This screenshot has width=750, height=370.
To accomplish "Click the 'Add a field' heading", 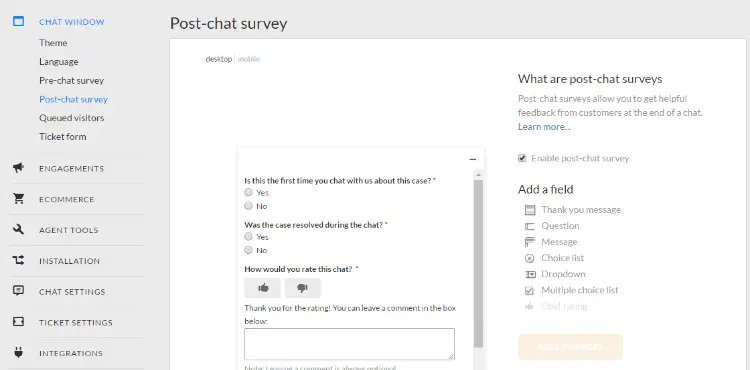I will click(x=545, y=189).
